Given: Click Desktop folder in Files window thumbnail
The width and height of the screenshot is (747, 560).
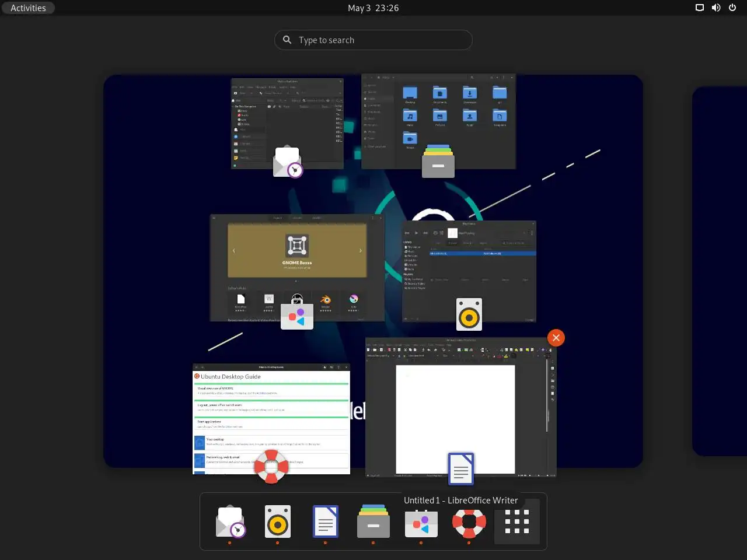Looking at the screenshot, I should click(x=410, y=94).
